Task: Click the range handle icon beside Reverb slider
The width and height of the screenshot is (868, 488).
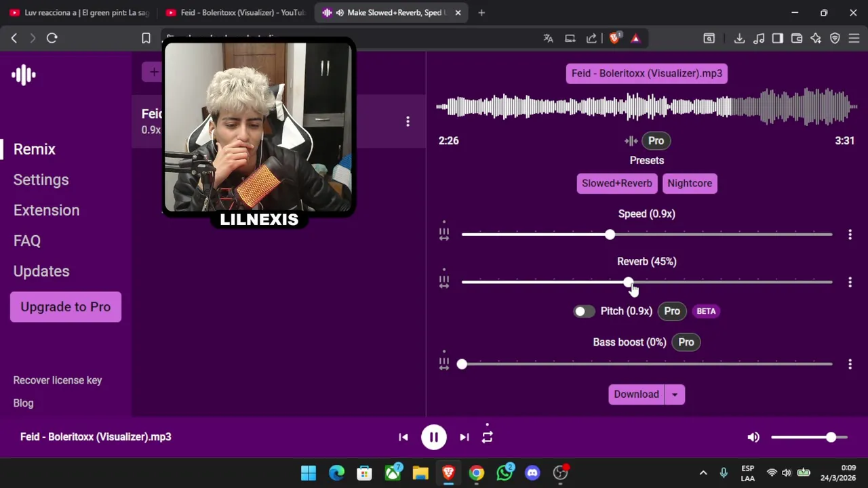Action: coord(443,281)
